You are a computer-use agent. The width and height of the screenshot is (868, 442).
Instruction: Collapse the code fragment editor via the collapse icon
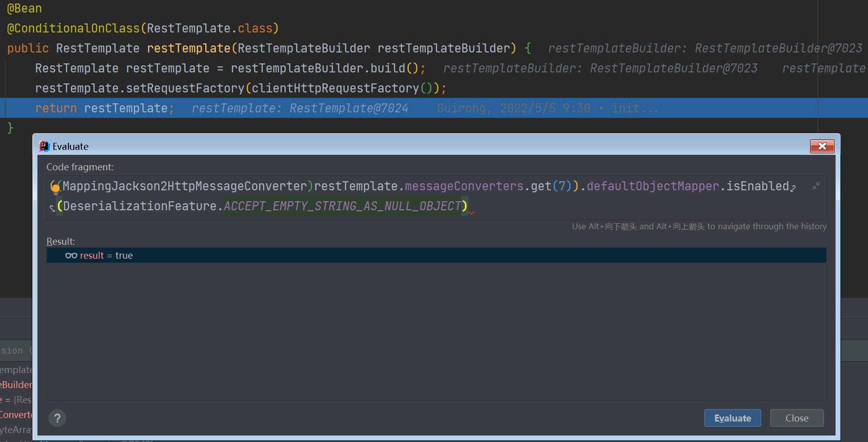coord(816,186)
